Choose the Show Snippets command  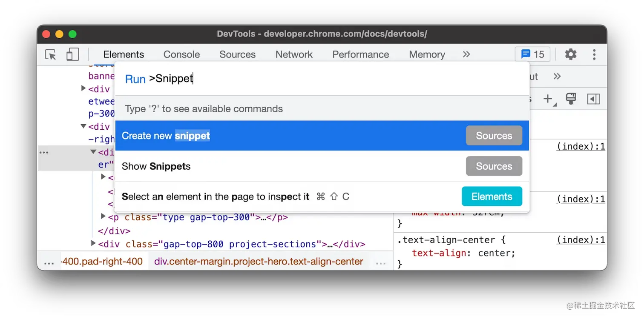(x=322, y=166)
